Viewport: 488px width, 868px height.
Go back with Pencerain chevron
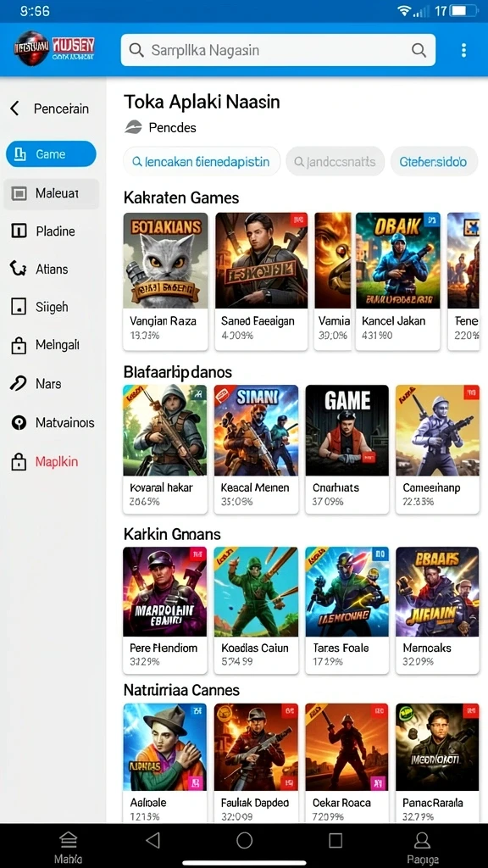click(15, 108)
